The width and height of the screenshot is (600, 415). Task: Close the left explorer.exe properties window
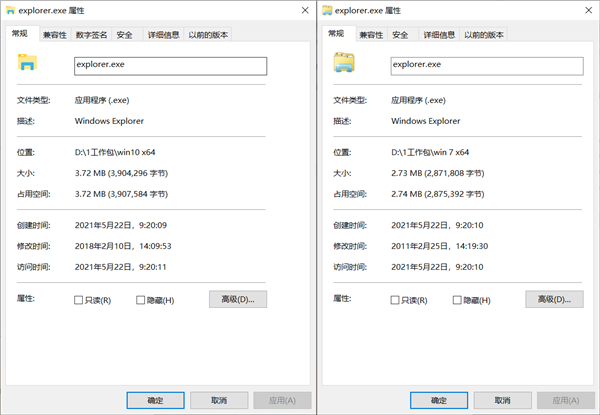tap(305, 10)
